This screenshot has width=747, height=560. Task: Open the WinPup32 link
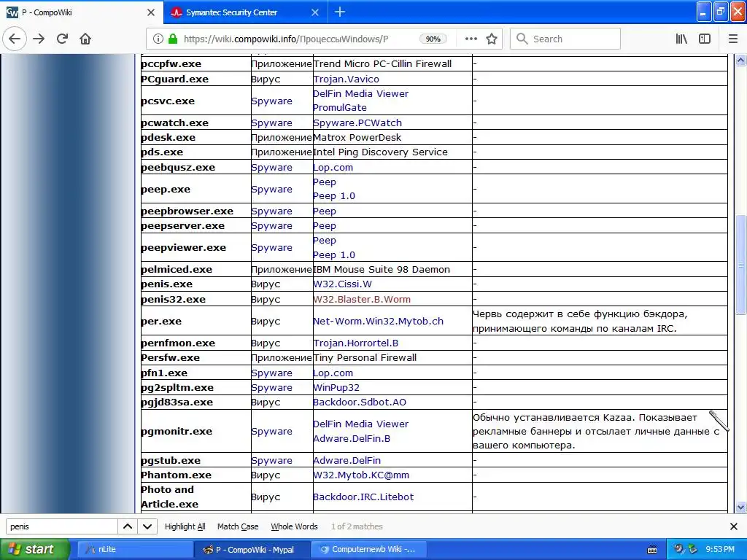[x=336, y=388]
